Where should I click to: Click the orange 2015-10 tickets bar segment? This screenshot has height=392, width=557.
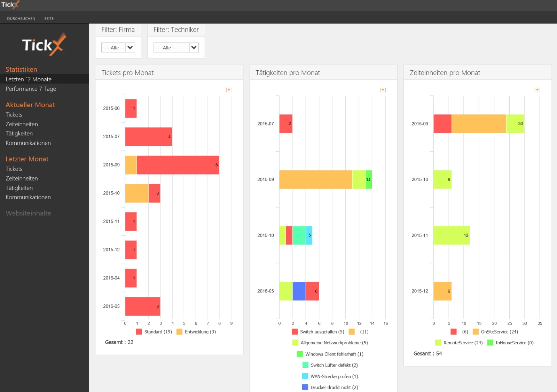137,193
